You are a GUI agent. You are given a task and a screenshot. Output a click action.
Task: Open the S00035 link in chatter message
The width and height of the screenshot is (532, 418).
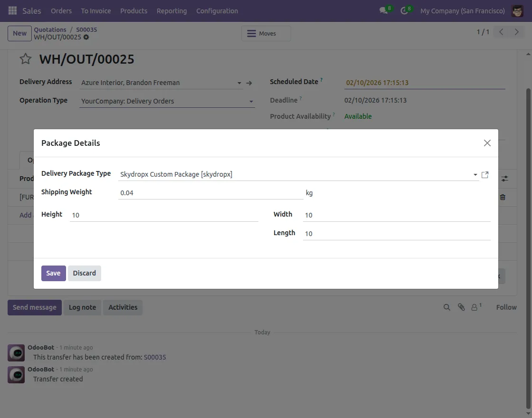[x=155, y=357]
